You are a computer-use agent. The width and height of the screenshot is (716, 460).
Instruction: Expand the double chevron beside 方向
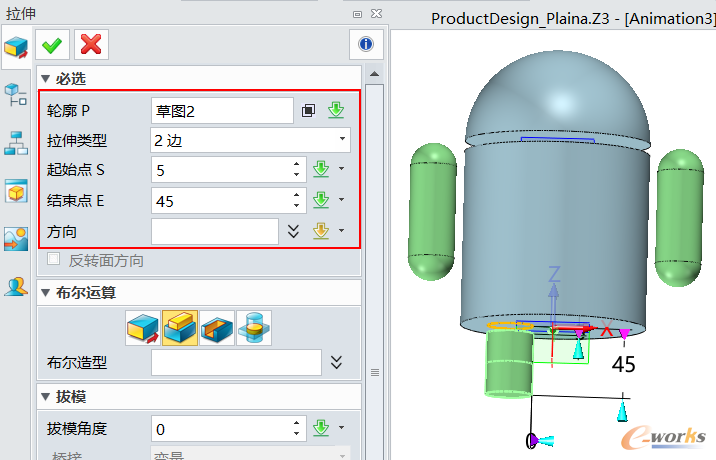click(293, 231)
